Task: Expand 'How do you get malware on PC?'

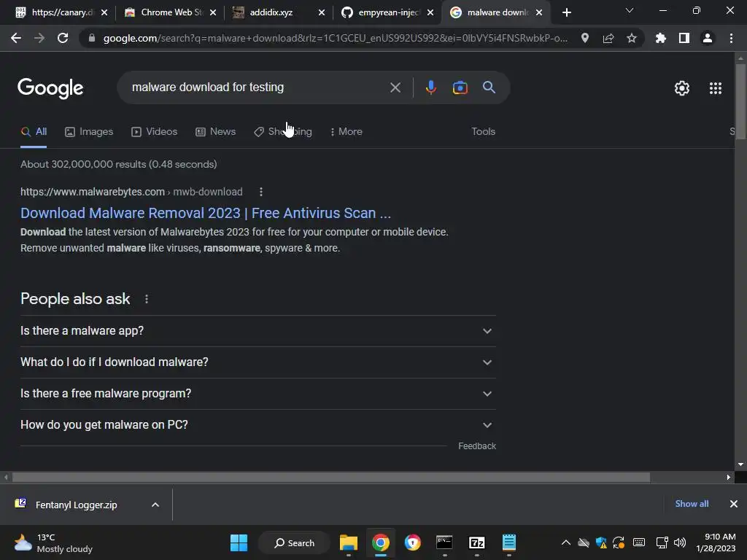Action: coord(258,425)
